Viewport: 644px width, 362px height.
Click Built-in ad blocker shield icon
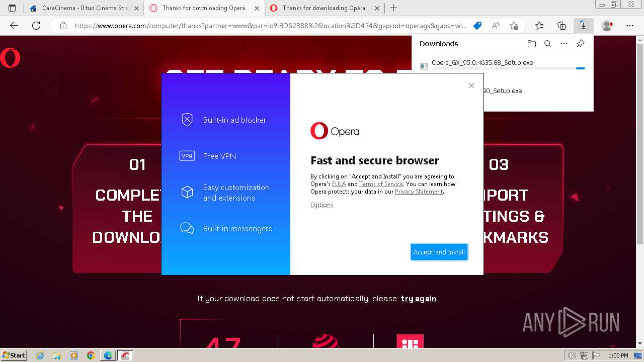point(187,120)
